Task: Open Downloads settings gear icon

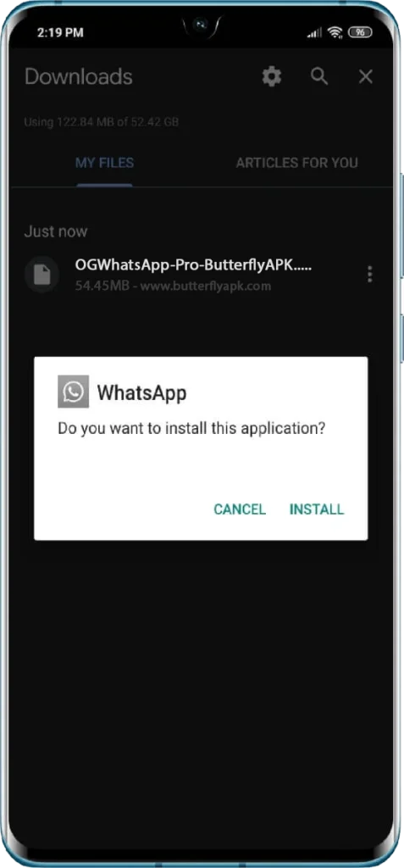Action: 272,76
